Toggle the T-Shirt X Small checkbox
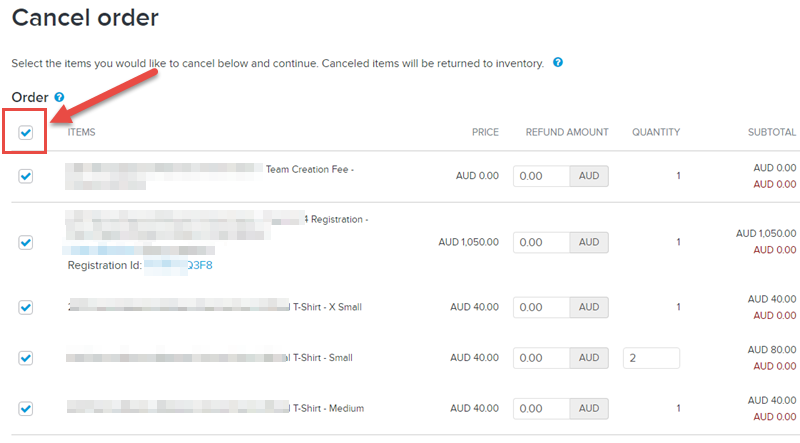 26,307
